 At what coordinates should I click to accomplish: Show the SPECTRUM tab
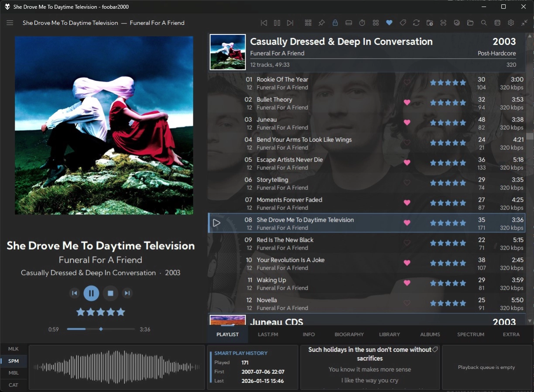coord(471,334)
